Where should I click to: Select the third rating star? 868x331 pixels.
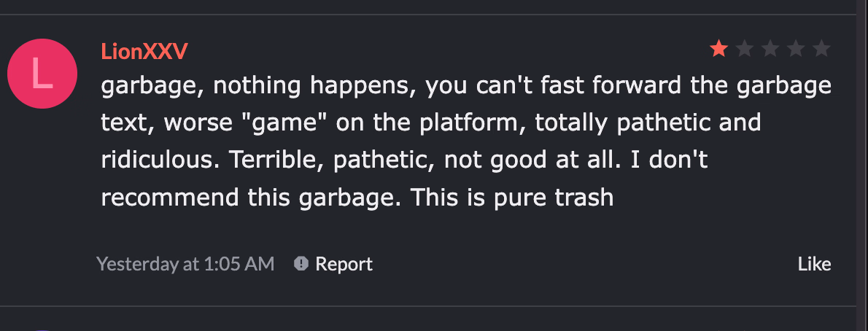[770, 49]
